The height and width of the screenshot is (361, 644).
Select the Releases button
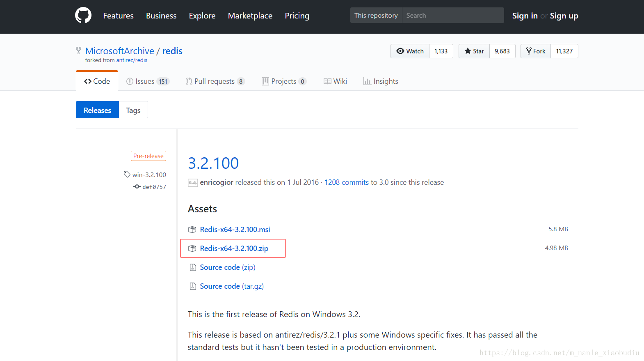click(97, 110)
